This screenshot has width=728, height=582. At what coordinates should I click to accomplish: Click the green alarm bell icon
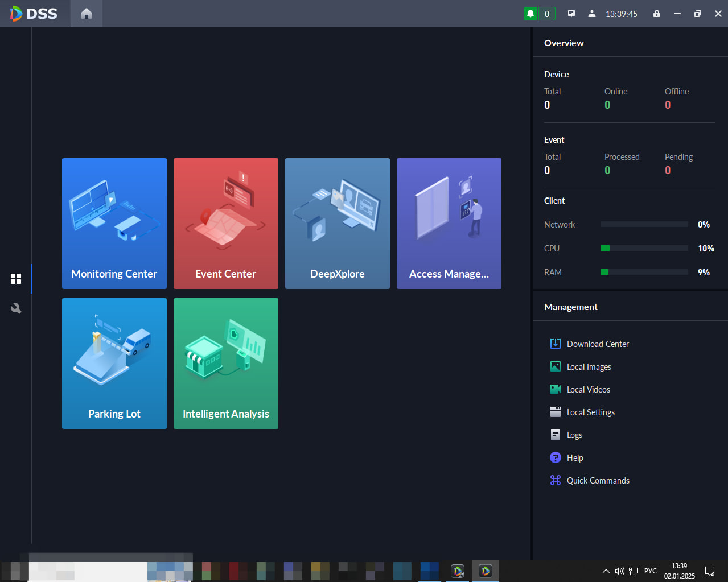(530, 14)
